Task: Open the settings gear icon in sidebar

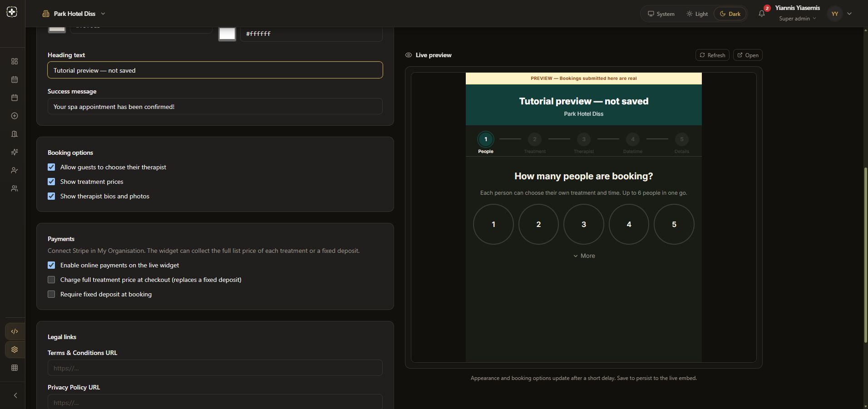Action: click(x=15, y=350)
